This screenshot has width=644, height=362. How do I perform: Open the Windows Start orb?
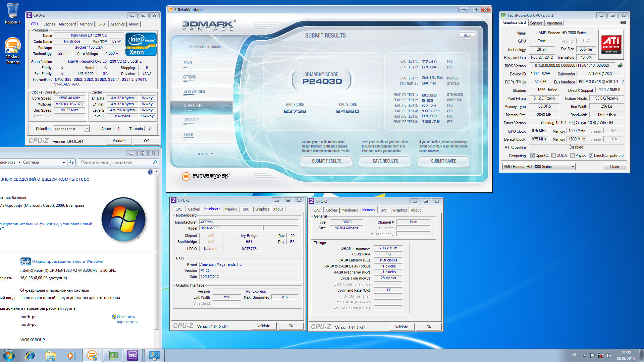tap(9, 355)
